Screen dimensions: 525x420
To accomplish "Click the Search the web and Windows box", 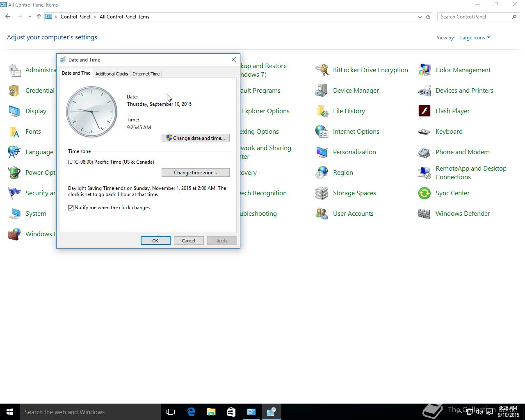I will (x=90, y=412).
